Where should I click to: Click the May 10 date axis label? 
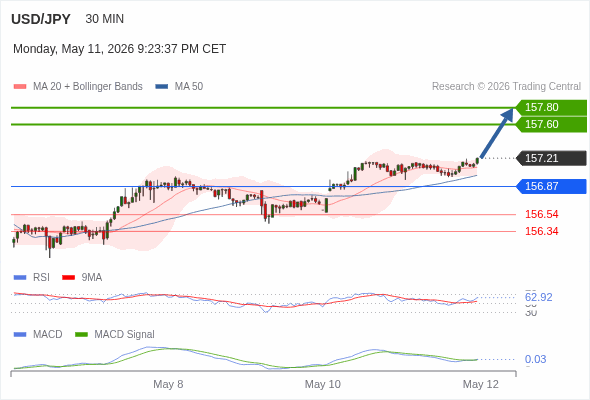322,384
